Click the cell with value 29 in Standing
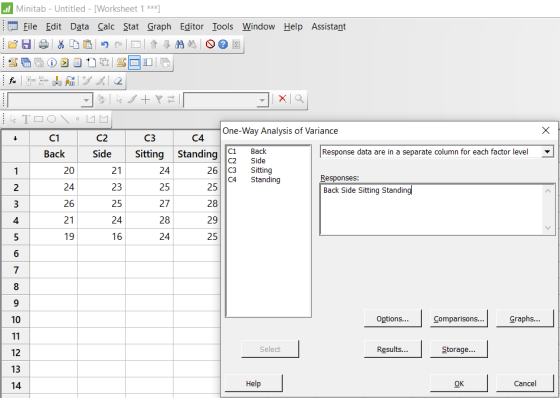 coord(197,220)
